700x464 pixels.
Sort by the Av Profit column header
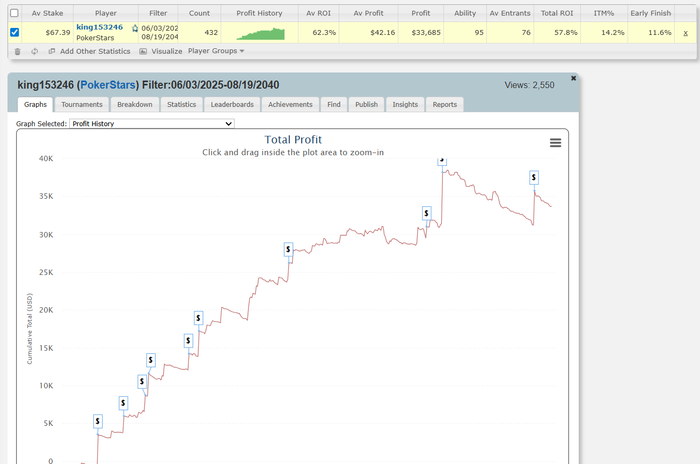pos(368,13)
